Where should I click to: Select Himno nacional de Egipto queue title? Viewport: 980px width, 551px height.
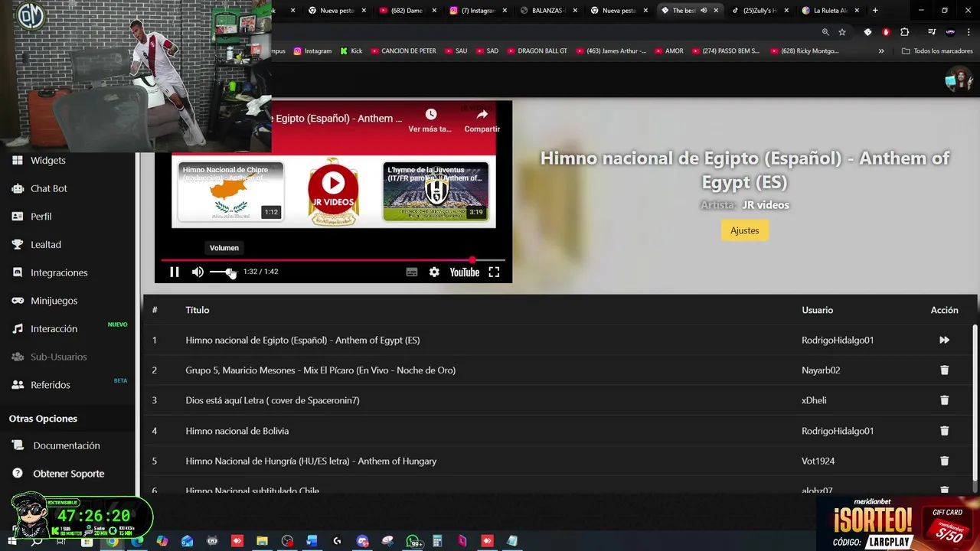[x=302, y=340]
